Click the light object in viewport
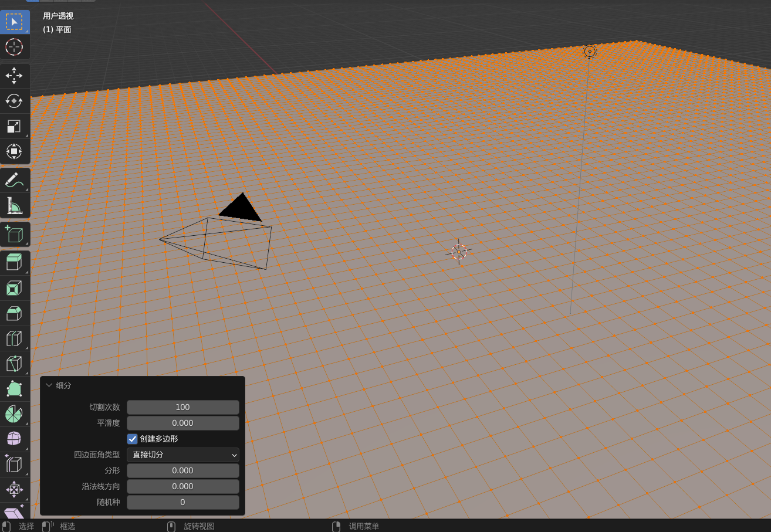This screenshot has height=532, width=771. (x=590, y=52)
